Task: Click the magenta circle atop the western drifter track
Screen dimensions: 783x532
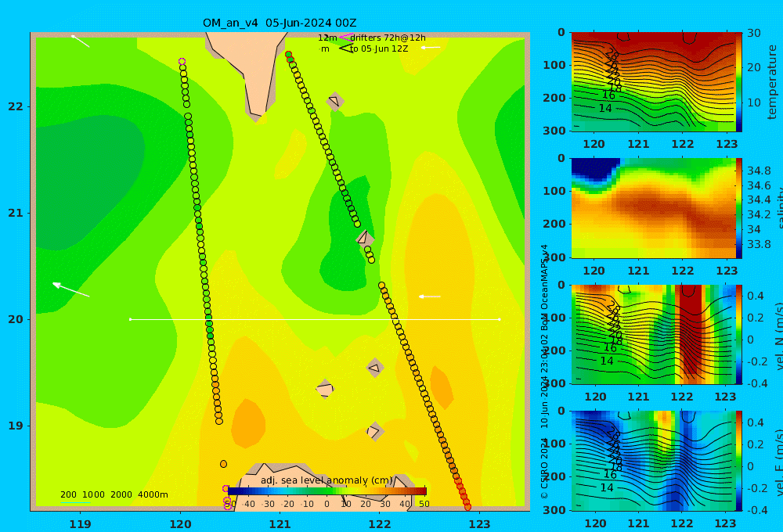Action: coord(182,62)
